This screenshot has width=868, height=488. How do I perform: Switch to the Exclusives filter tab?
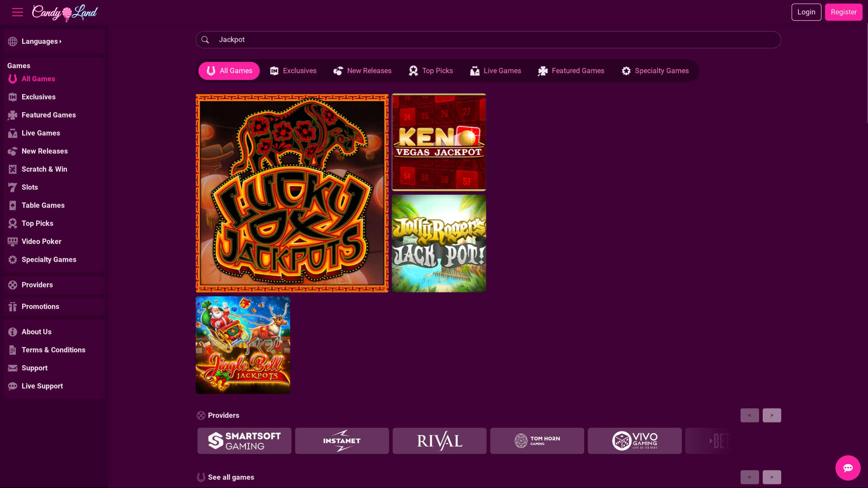292,70
